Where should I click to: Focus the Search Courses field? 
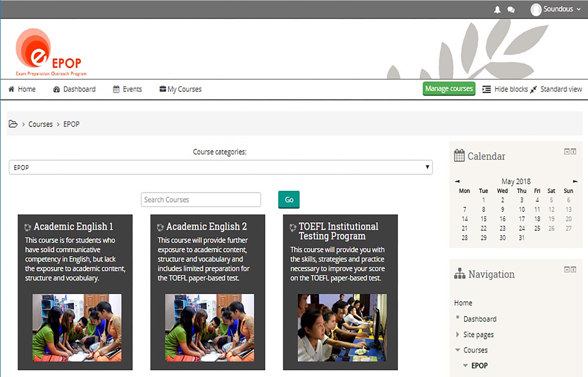[201, 200]
